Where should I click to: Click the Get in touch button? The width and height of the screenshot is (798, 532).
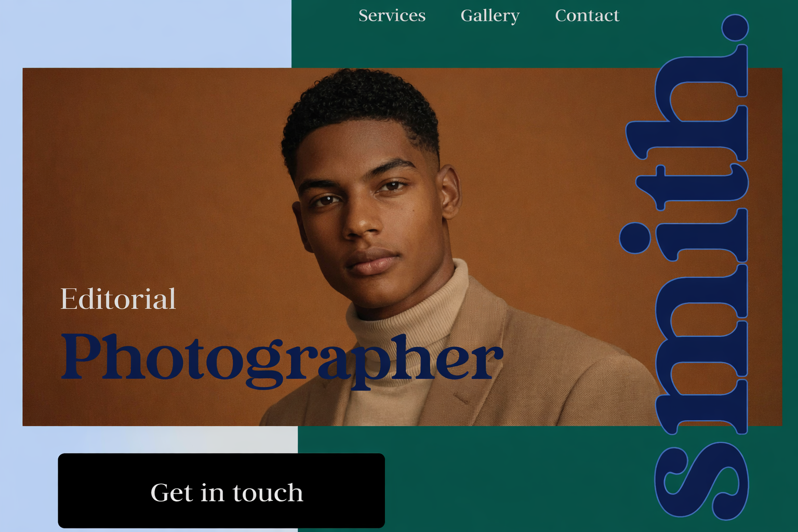221,491
